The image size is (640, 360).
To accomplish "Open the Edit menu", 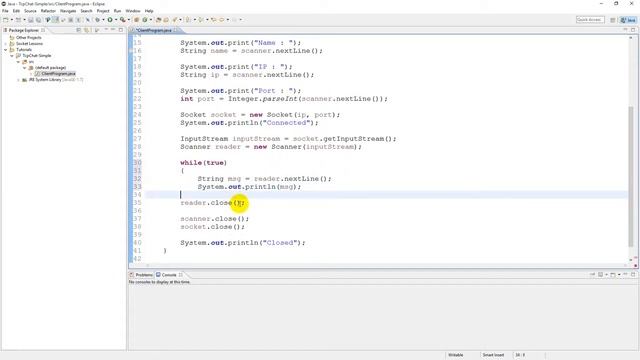I will click(x=16, y=11).
